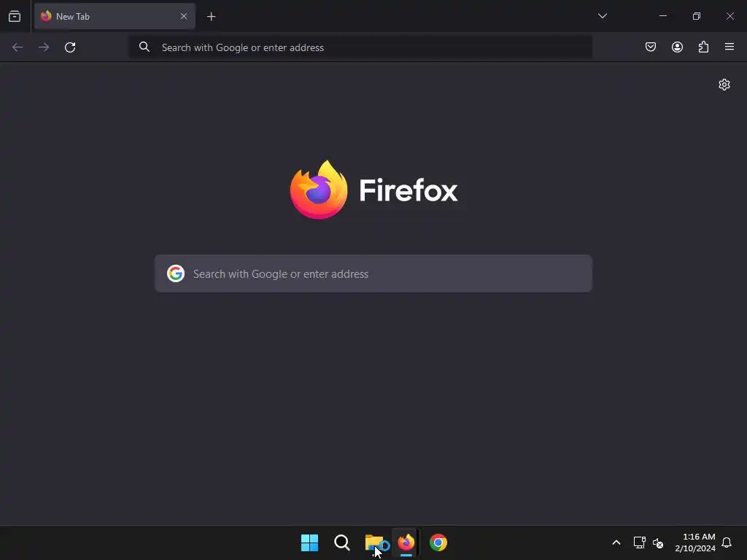The height and width of the screenshot is (560, 747).
Task: Open the network status tray icon
Action: click(x=639, y=542)
